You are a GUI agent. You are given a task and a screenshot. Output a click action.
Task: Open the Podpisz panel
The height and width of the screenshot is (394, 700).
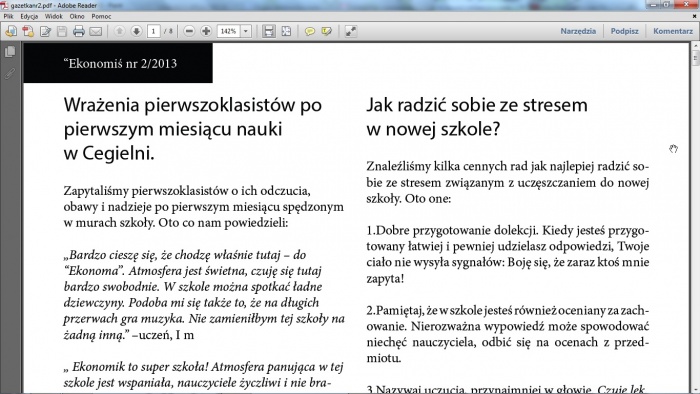pyautogui.click(x=625, y=31)
